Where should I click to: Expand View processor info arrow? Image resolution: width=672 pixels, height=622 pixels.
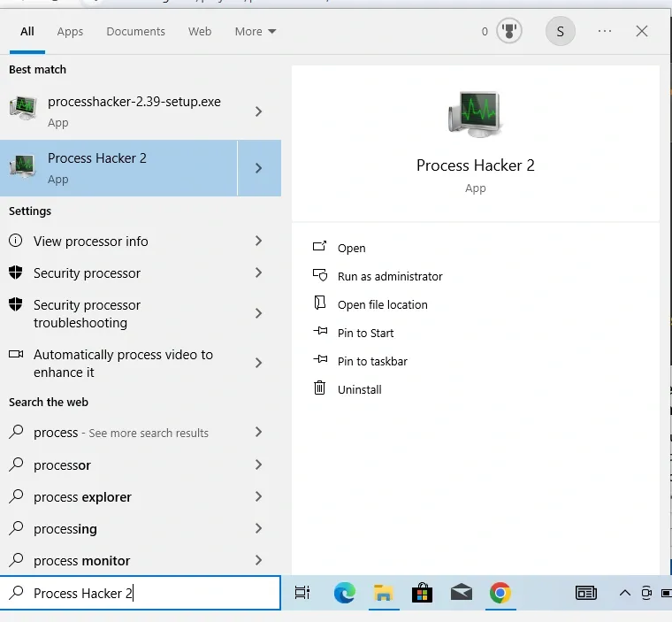(258, 241)
